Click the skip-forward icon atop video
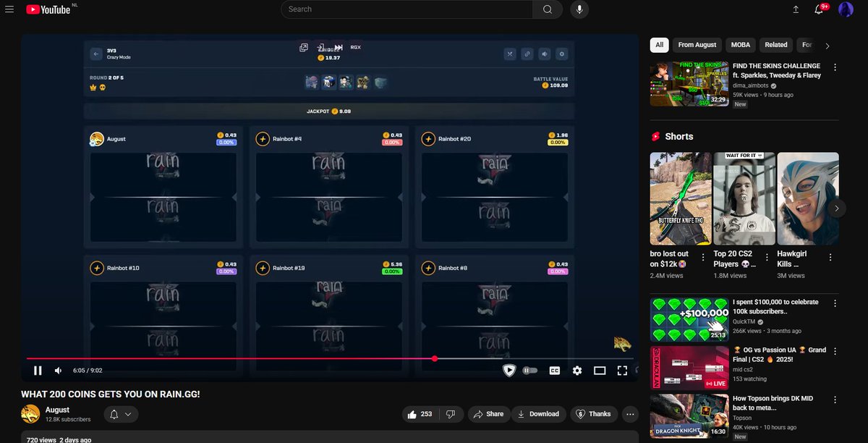This screenshot has width=868, height=443. click(338, 47)
